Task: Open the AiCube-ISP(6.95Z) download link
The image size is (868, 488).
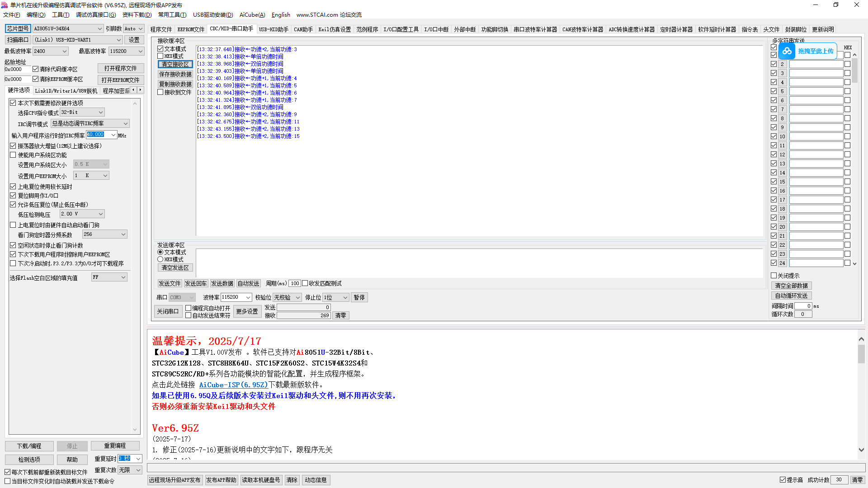Action: click(x=233, y=385)
